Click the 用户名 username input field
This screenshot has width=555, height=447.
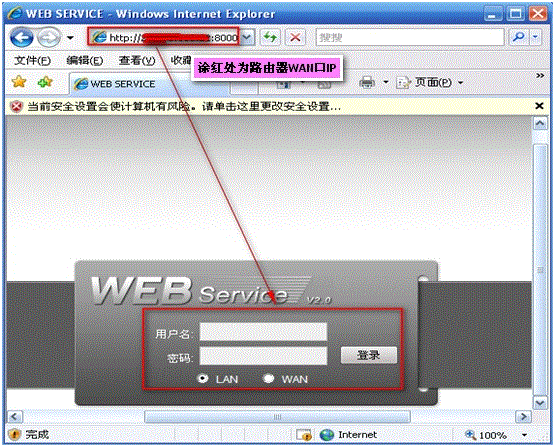(263, 332)
